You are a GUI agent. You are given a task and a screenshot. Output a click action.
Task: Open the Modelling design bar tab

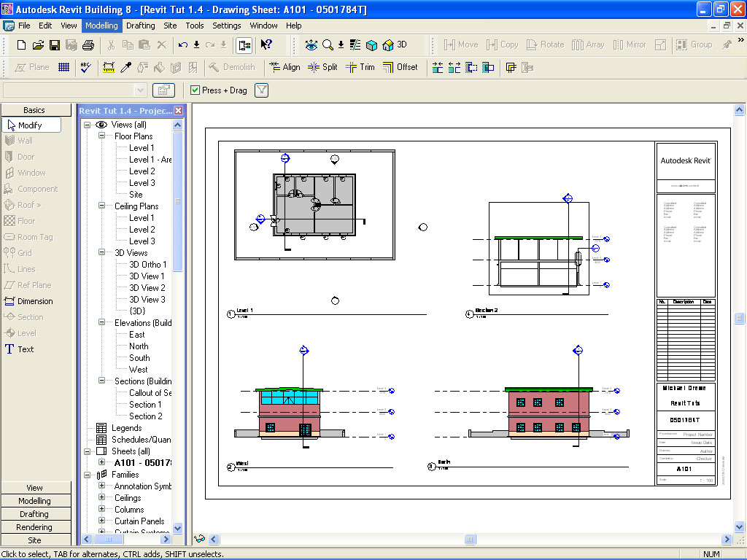pos(34,501)
